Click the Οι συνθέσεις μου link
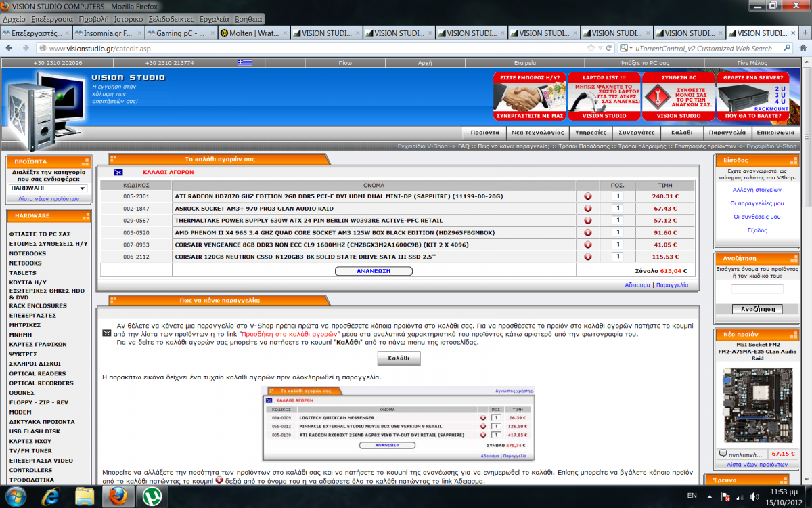 [757, 217]
